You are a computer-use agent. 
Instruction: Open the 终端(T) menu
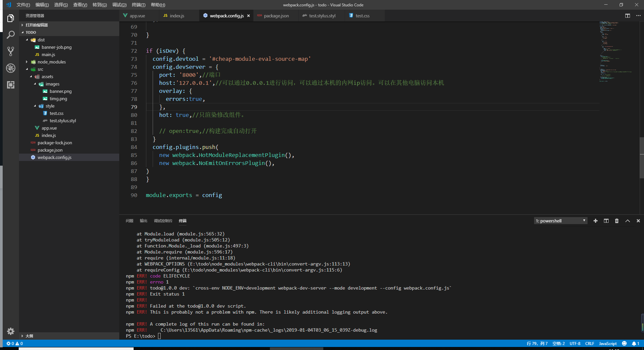coord(139,5)
